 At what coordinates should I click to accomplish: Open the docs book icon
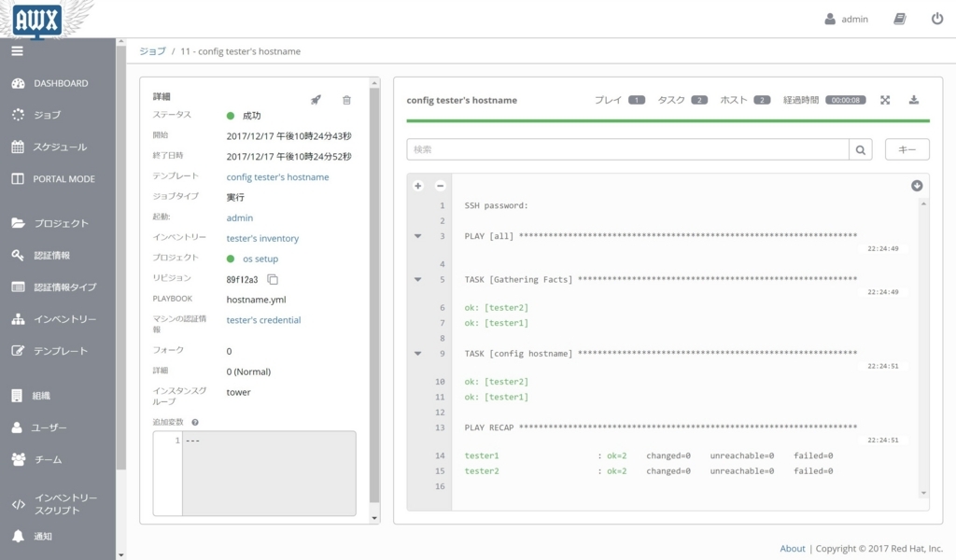[x=900, y=19]
